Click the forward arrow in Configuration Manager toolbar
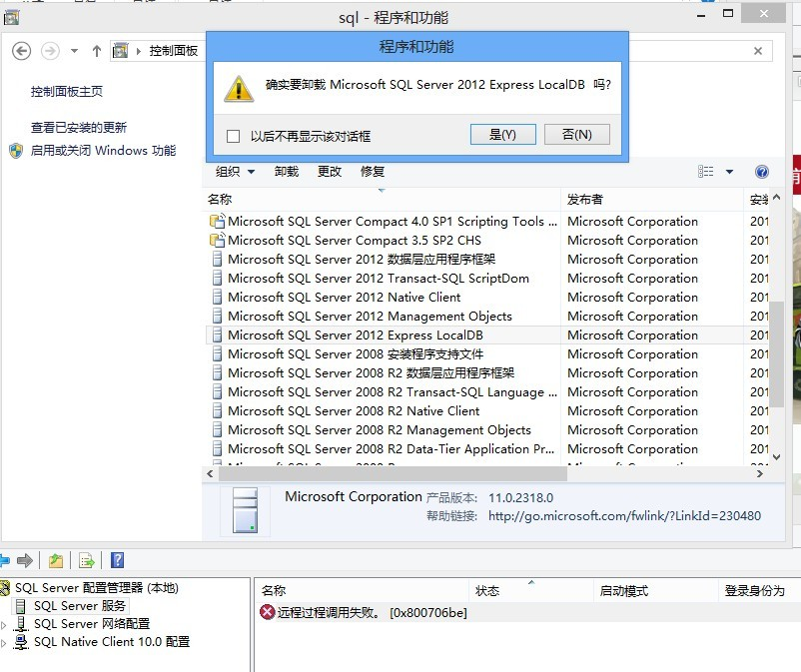801x672 pixels. tap(24, 560)
